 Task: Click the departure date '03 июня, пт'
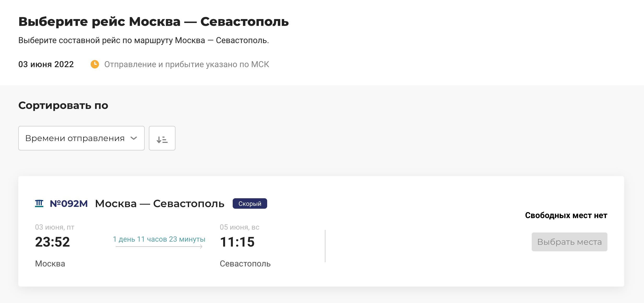[55, 227]
